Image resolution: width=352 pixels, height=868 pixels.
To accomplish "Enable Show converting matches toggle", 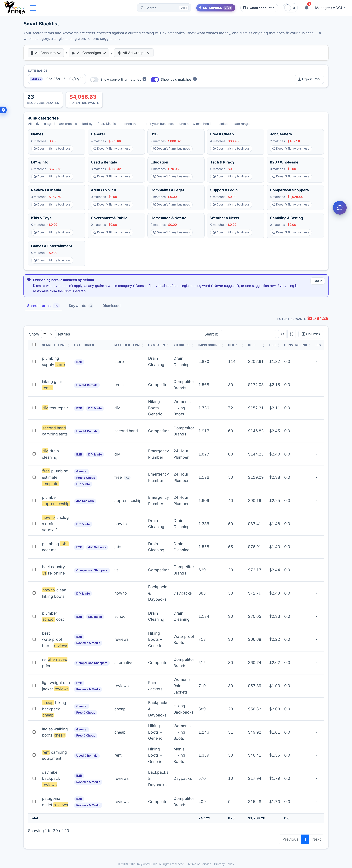I will [x=94, y=80].
